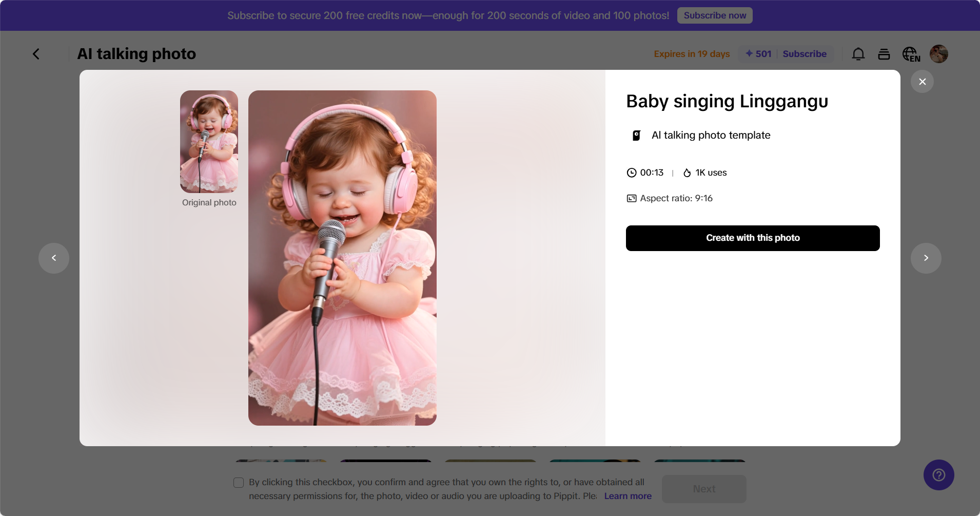
Task: Click Create with this photo button
Action: tap(752, 238)
